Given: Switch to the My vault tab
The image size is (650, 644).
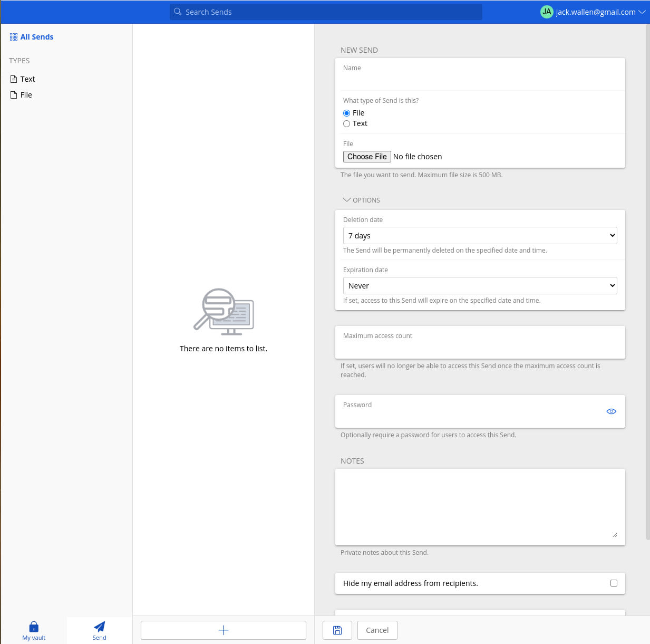Looking at the screenshot, I should (x=33, y=631).
